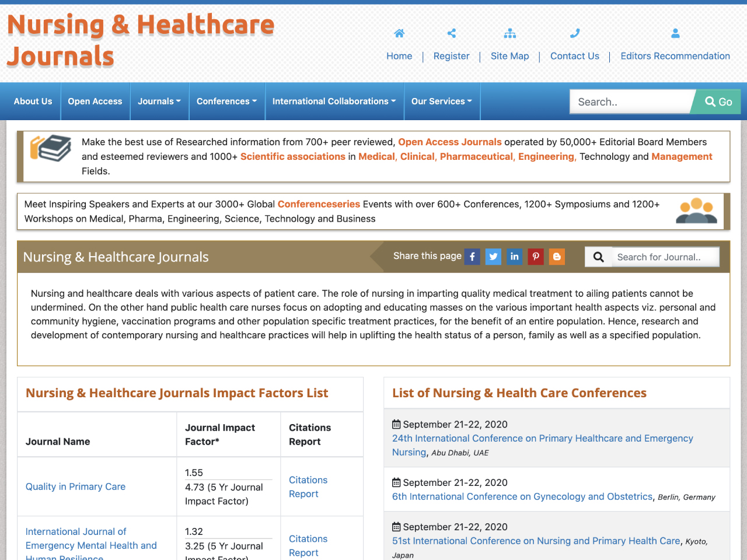The image size is (747, 560).
Task: Follow the Clinical link in banner
Action: click(x=417, y=156)
